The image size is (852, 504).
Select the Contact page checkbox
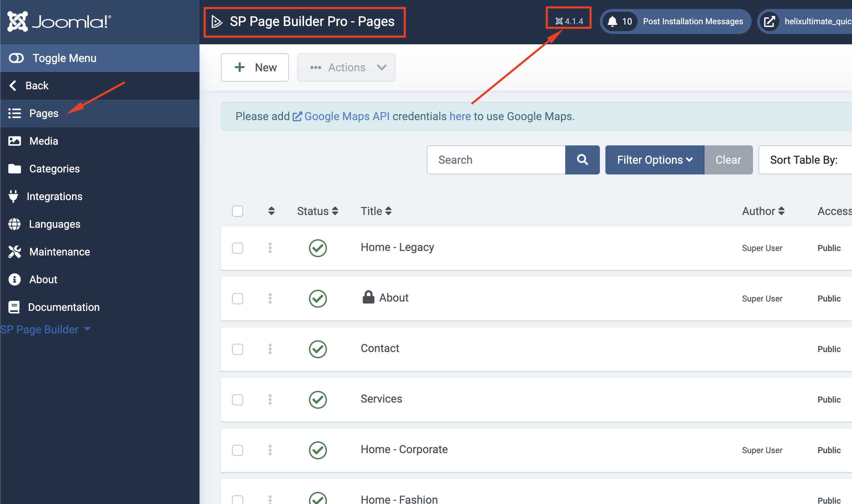238,349
